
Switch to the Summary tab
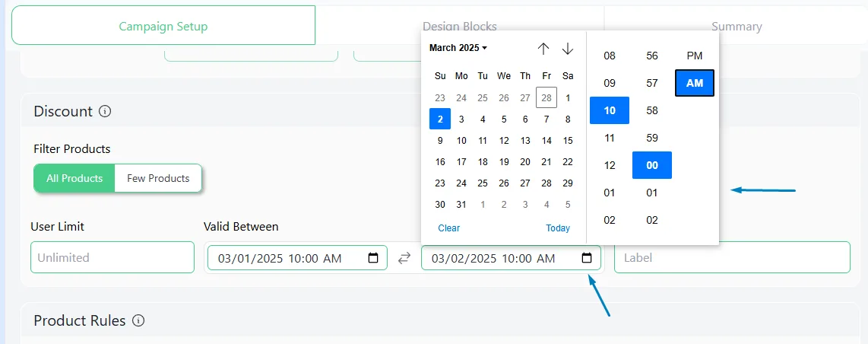pyautogui.click(x=736, y=26)
